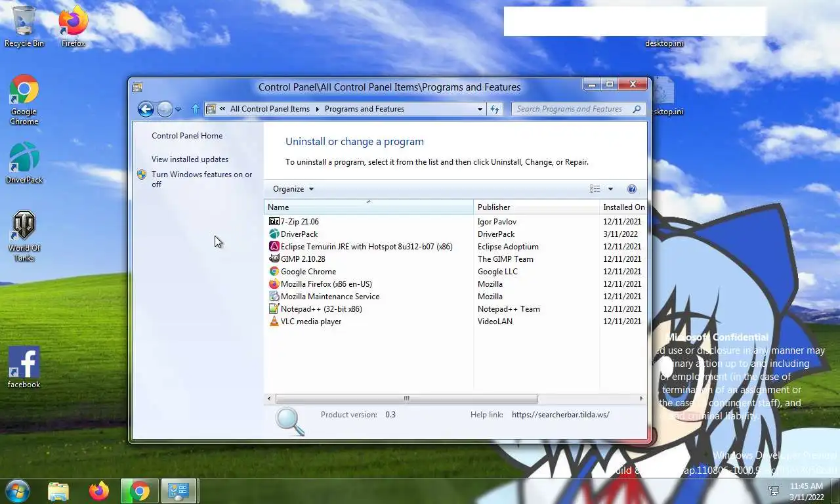Open the address bar history dropdown
840x504 pixels.
(480, 109)
